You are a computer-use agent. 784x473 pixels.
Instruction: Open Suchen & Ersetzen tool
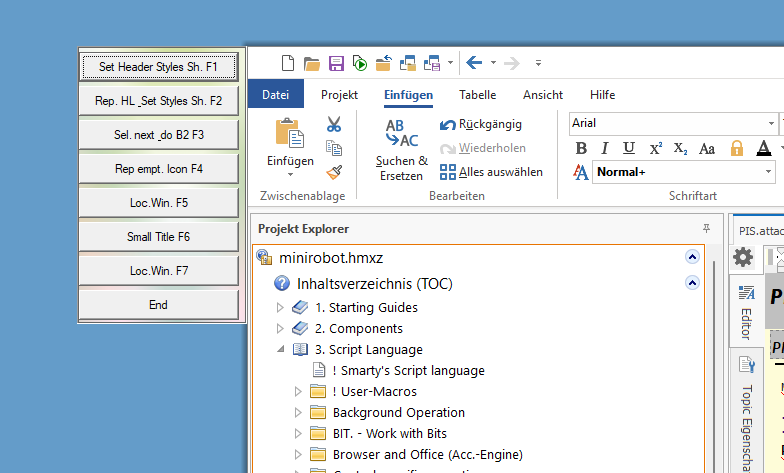(402, 149)
